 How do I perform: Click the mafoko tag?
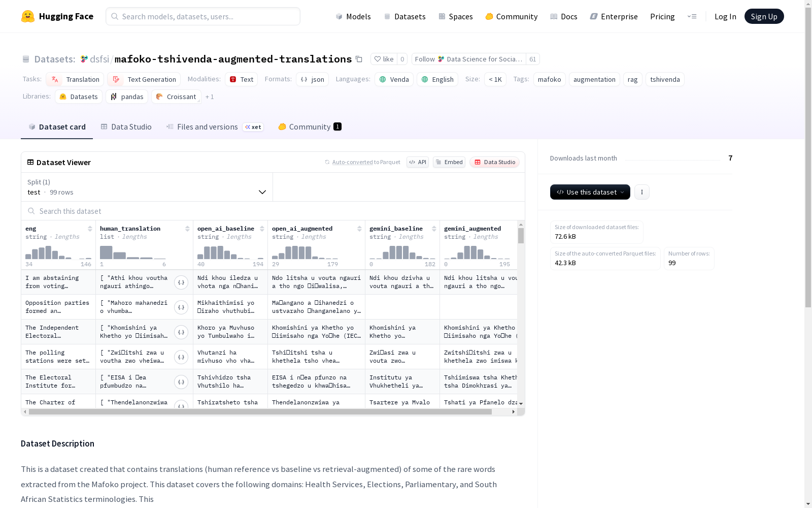click(x=549, y=79)
